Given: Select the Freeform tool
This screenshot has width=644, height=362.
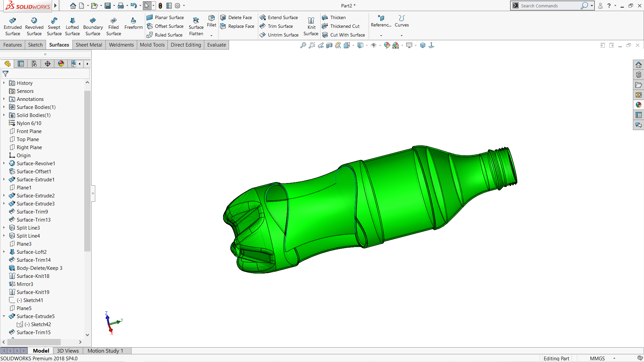Looking at the screenshot, I should click(x=133, y=23).
